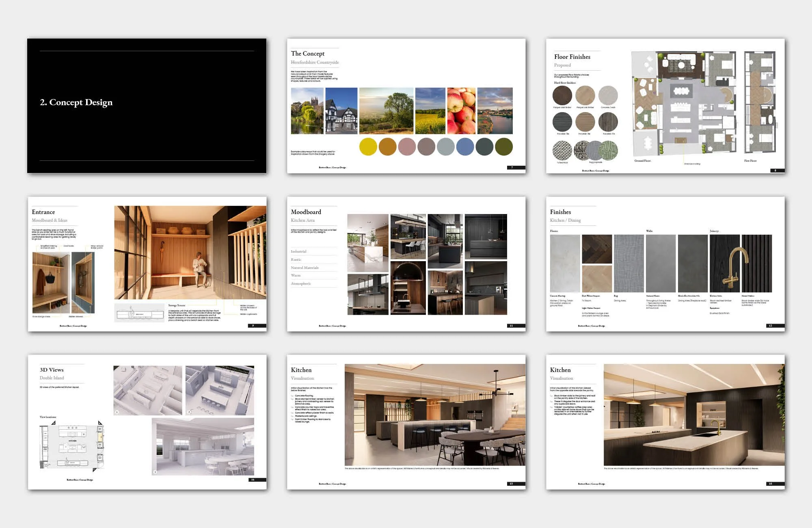
Task: Select the large entrance bench render image
Action: pos(190,252)
